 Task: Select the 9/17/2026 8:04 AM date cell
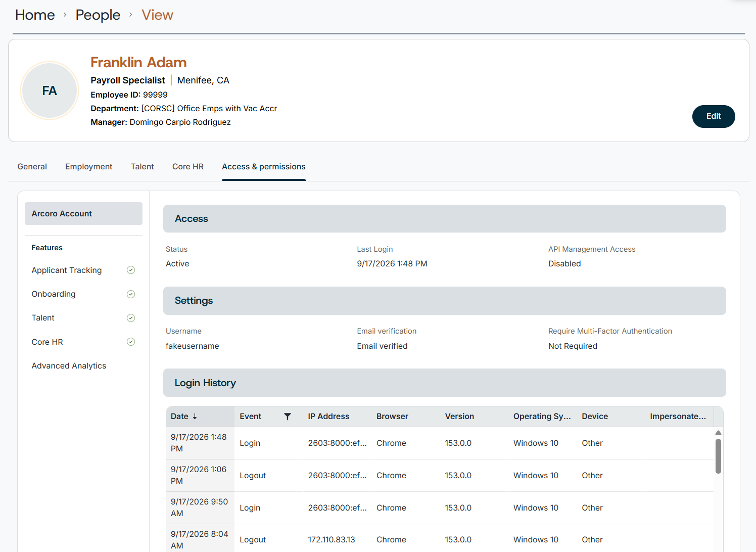click(200, 539)
